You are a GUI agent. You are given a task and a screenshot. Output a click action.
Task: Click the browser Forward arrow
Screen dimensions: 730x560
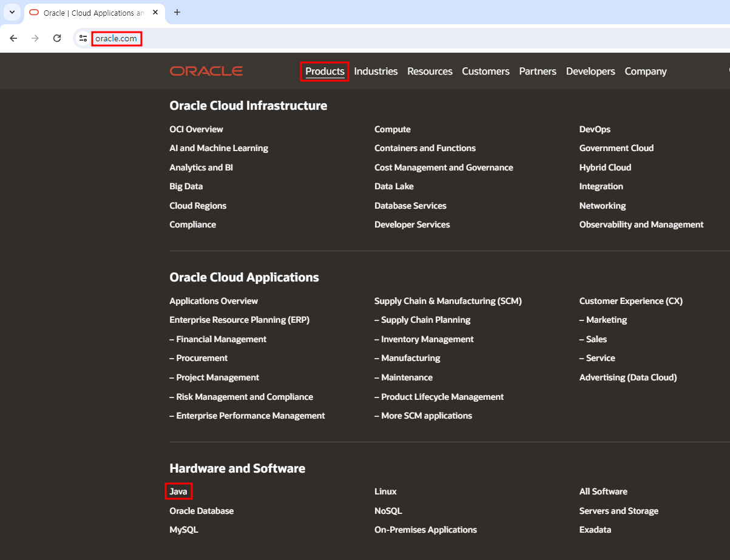pyautogui.click(x=35, y=38)
